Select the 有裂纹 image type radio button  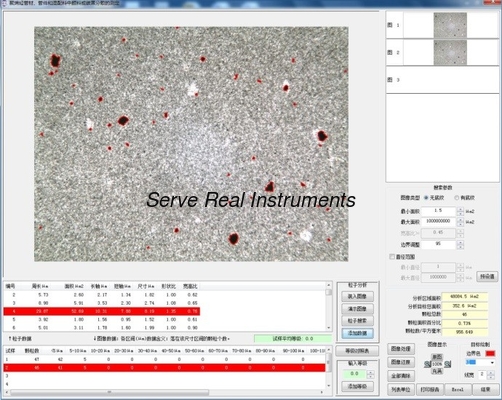click(457, 198)
